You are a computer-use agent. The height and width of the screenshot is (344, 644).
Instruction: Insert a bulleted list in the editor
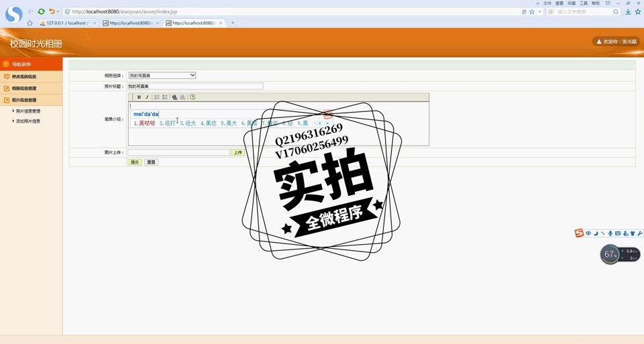coord(164,97)
